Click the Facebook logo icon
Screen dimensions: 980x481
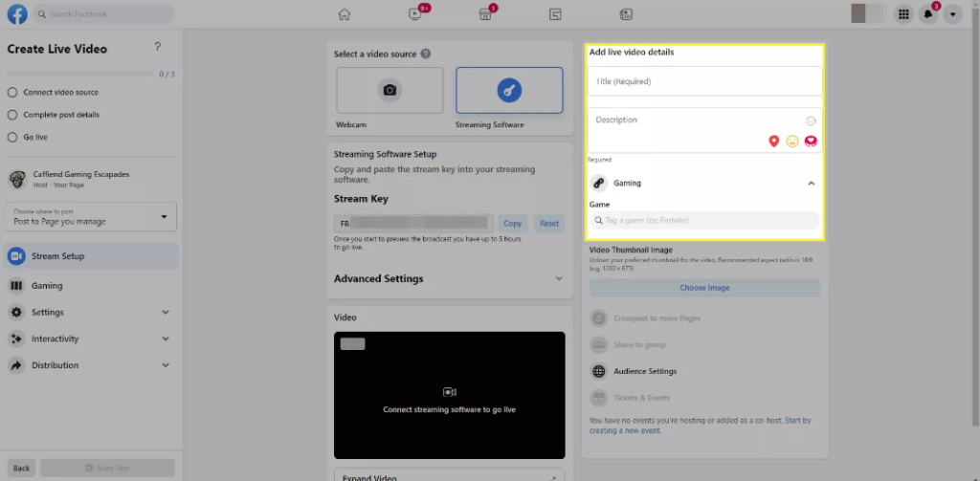17,13
